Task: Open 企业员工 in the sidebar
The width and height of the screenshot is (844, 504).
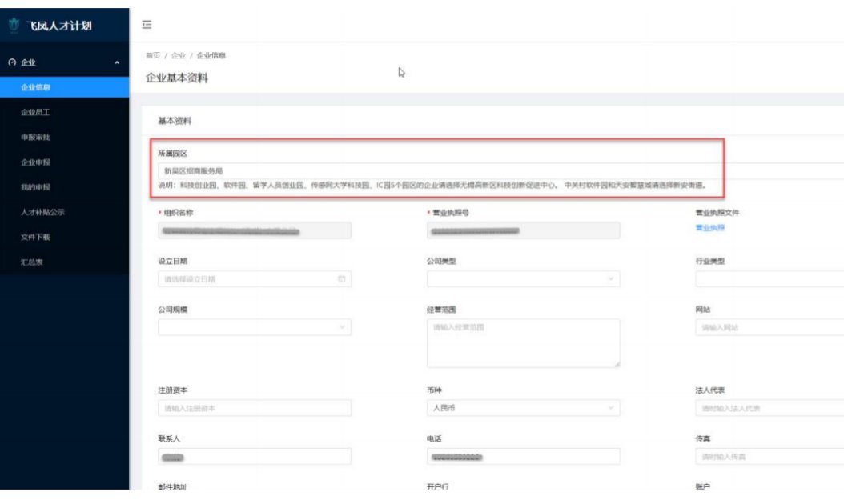Action: [x=36, y=112]
